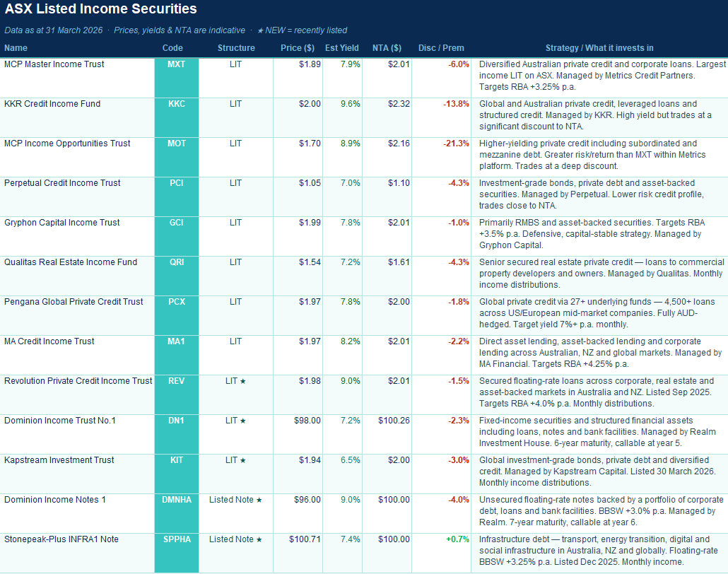This screenshot has height=574, width=728.
Task: Sort by the Name column header
Action: [16, 48]
